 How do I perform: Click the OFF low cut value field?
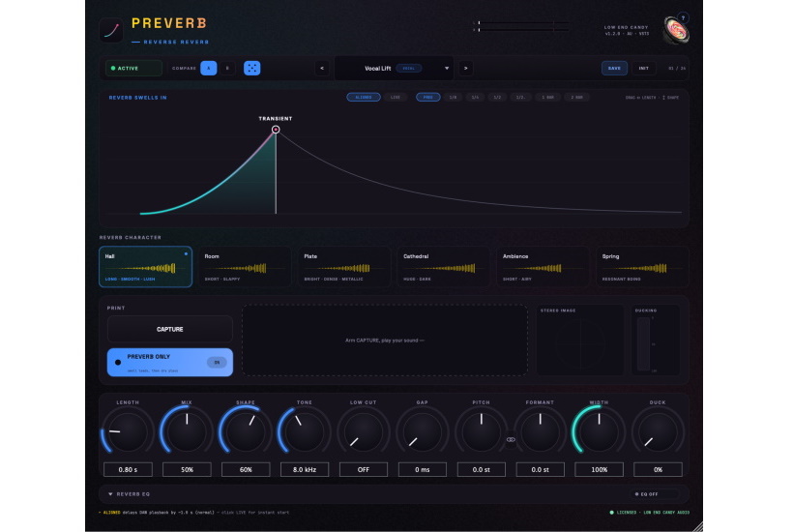coord(363,469)
